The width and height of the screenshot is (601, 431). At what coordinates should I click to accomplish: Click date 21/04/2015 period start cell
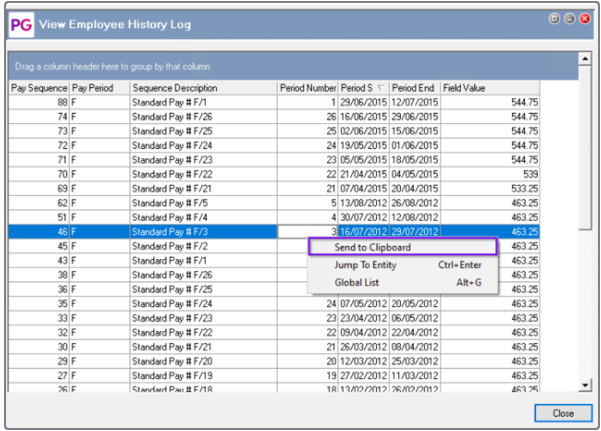[363, 174]
